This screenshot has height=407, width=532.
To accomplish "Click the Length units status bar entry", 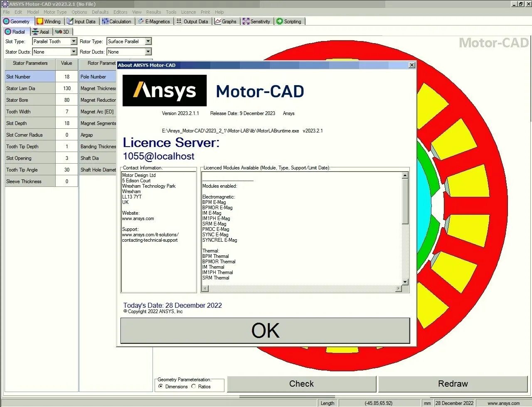I will click(328, 403).
